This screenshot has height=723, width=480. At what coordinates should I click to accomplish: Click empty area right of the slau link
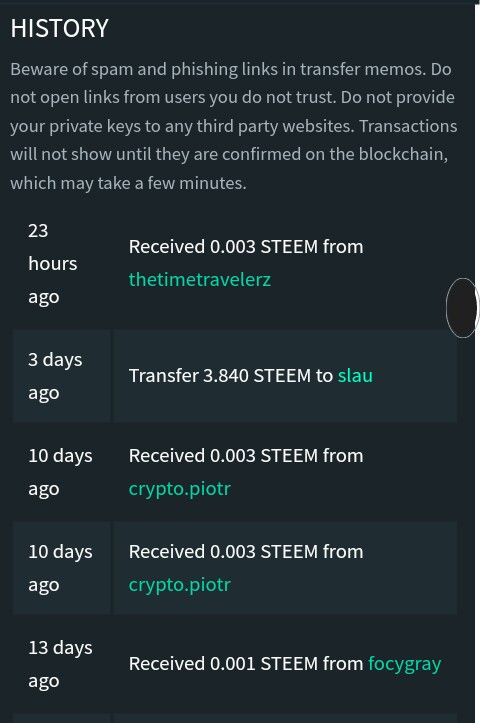tap(414, 375)
